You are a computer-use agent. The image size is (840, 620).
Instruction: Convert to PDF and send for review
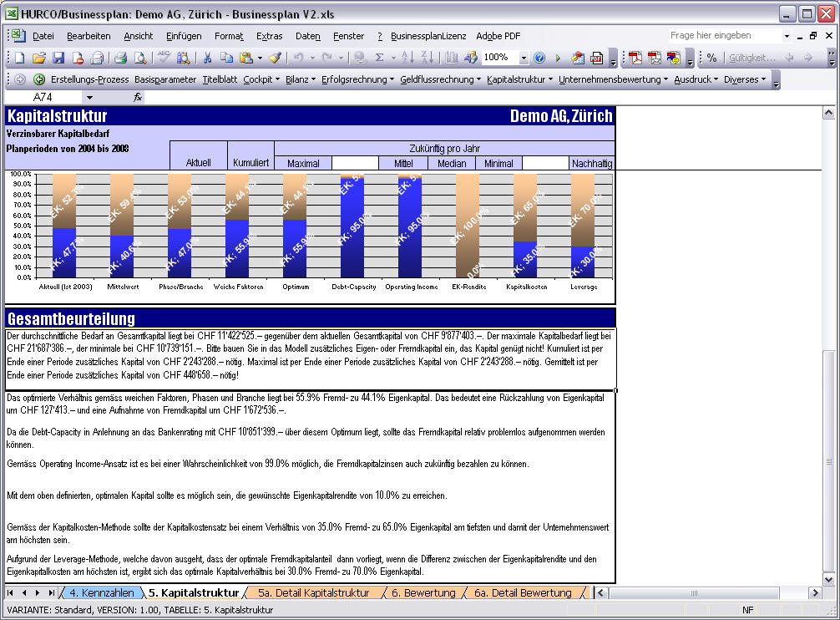674,58
